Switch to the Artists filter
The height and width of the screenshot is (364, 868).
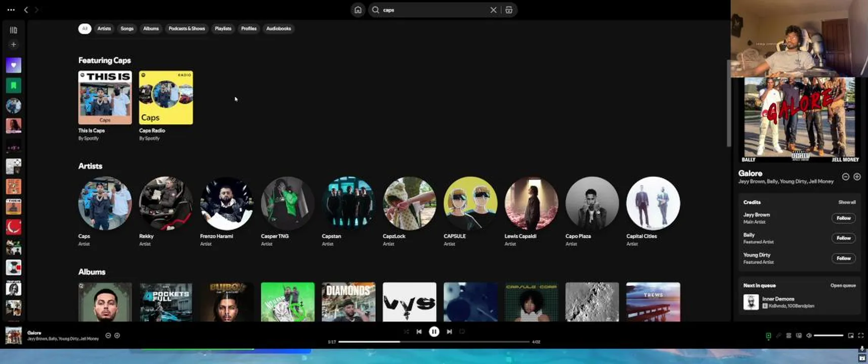[x=104, y=29]
